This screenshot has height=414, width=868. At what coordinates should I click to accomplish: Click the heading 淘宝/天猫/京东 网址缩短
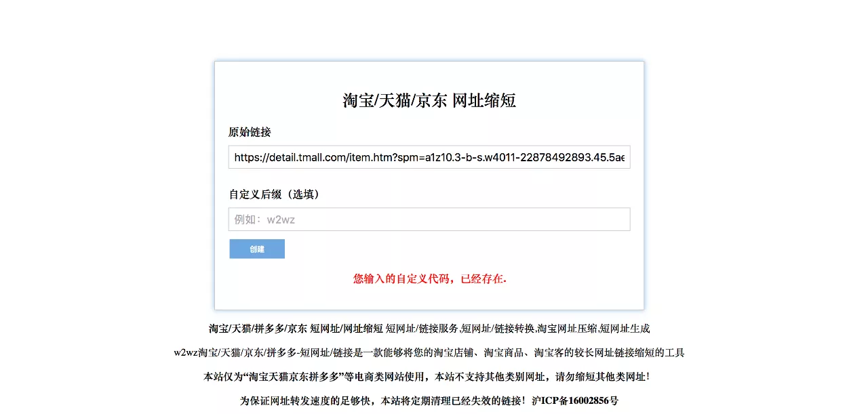[429, 101]
